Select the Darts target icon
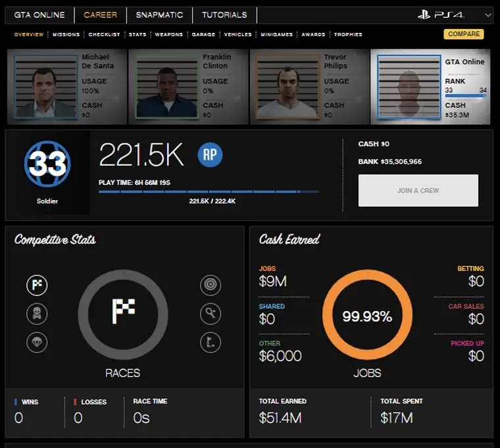The image size is (500, 448). pyautogui.click(x=211, y=285)
